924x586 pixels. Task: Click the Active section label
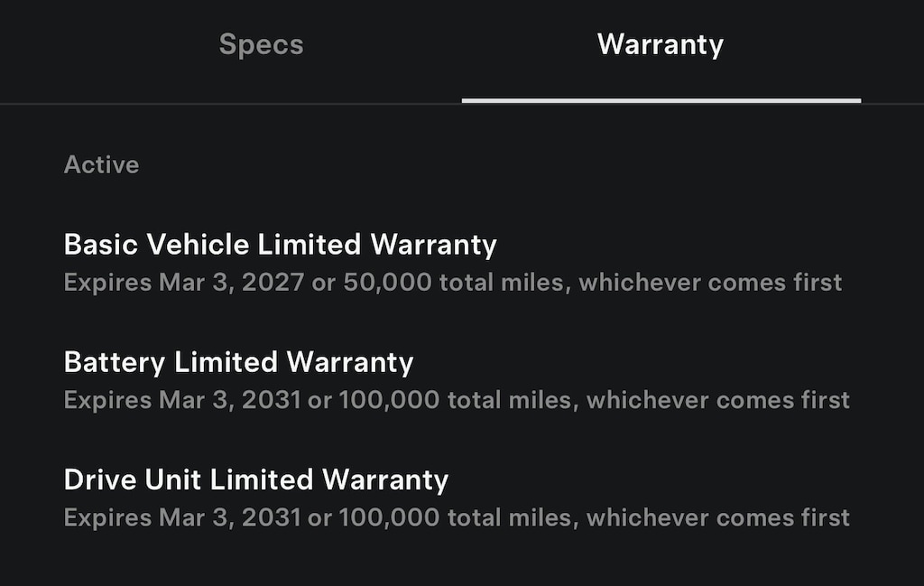point(101,164)
